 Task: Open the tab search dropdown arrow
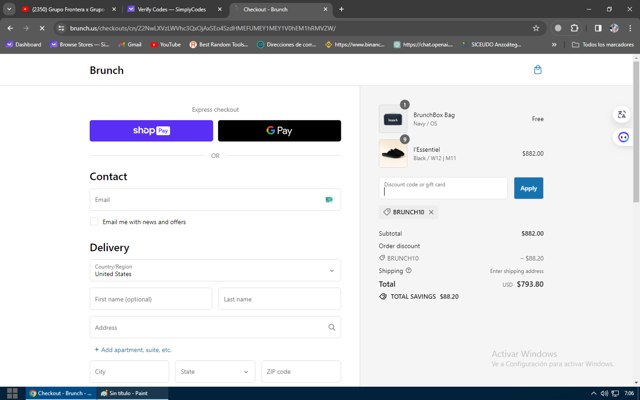[x=9, y=9]
